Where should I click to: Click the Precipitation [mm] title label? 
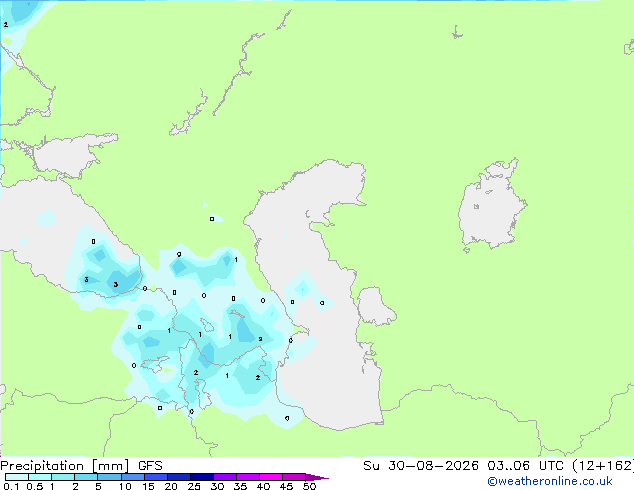point(65,466)
